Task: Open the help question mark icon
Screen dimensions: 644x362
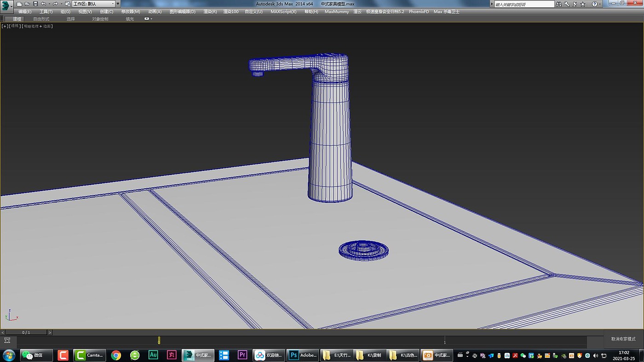Action: (x=594, y=4)
